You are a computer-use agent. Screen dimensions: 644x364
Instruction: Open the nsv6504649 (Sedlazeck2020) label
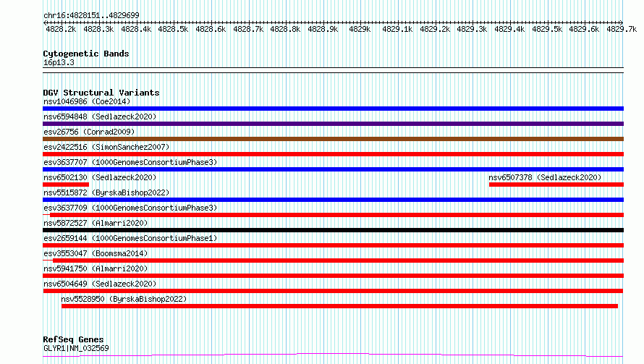[x=100, y=284]
